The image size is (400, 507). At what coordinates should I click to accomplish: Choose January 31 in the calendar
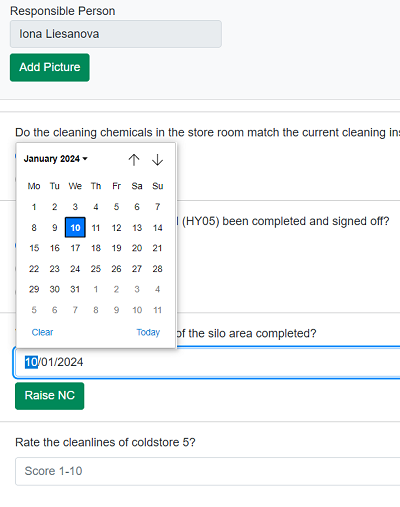pyautogui.click(x=75, y=289)
